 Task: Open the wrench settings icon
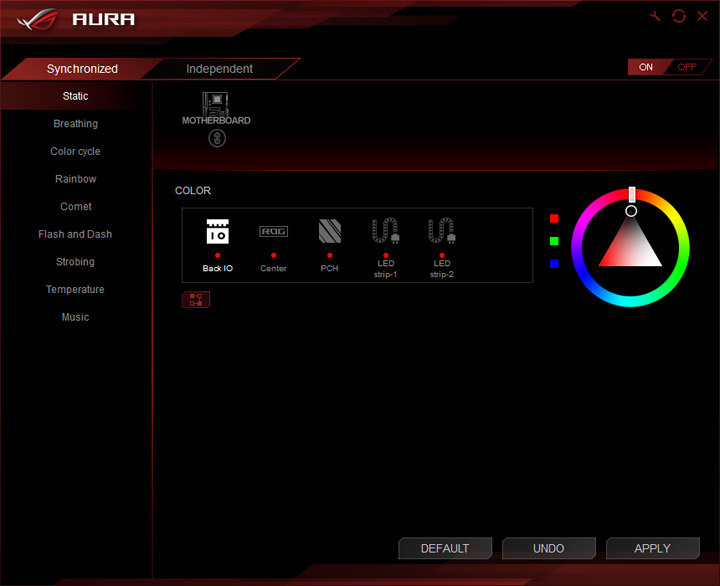(655, 17)
